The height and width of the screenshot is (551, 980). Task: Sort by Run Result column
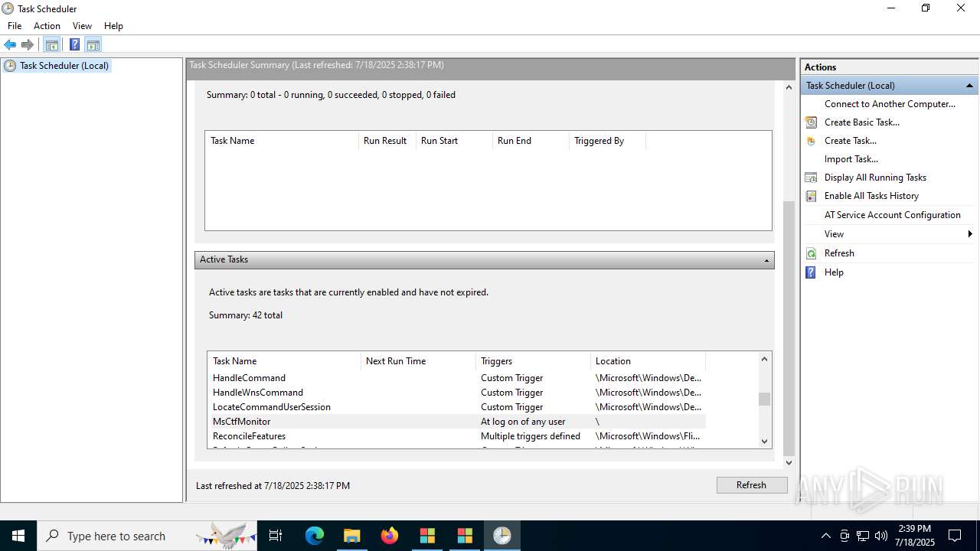pyautogui.click(x=387, y=141)
